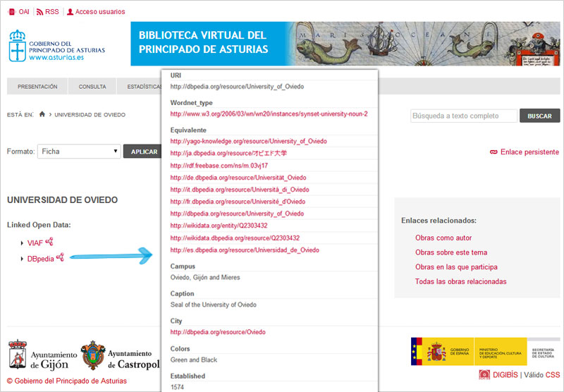
Task: Focus the Búsqueda a texto completo field
Action: click(464, 116)
